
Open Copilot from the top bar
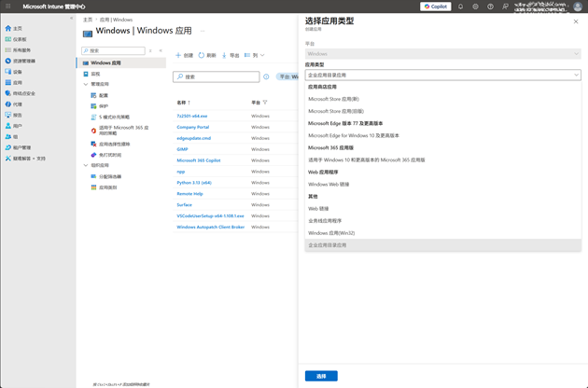click(435, 7)
